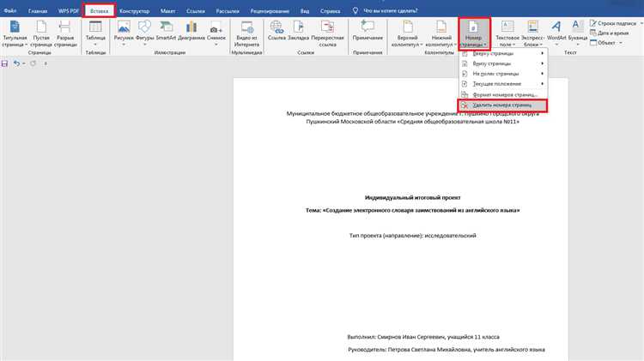This screenshot has height=361, width=644.
Task: Open the Справка tab
Action: pos(330,10)
